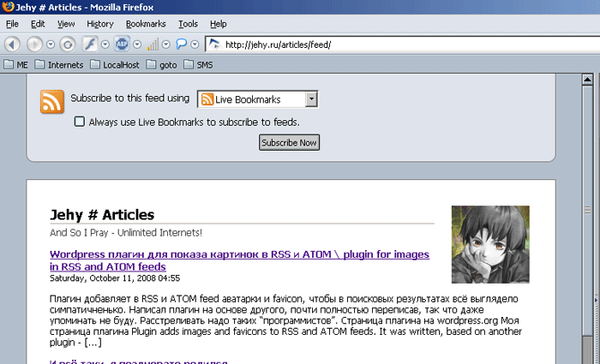
Task: Click the large orange RSS feed icon
Action: click(52, 102)
